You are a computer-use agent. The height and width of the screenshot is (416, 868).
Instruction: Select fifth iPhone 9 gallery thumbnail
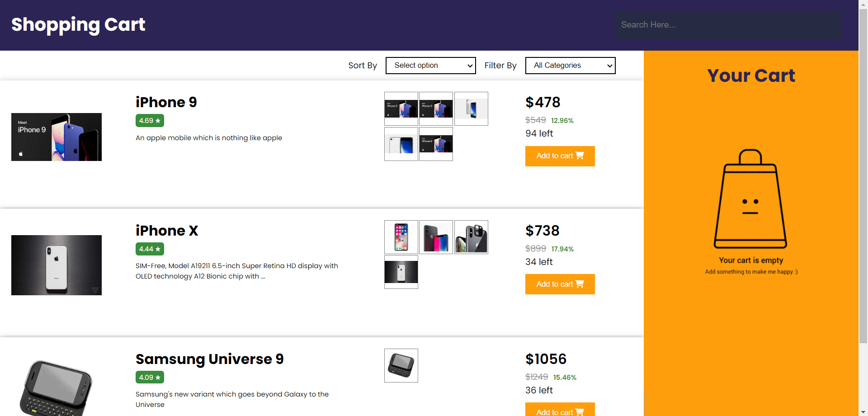click(436, 144)
